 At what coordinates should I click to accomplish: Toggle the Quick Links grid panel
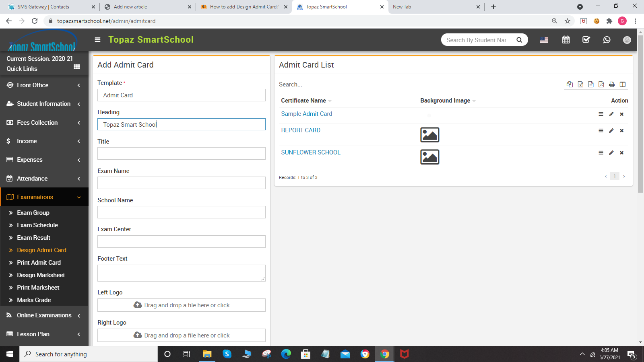click(76, 67)
